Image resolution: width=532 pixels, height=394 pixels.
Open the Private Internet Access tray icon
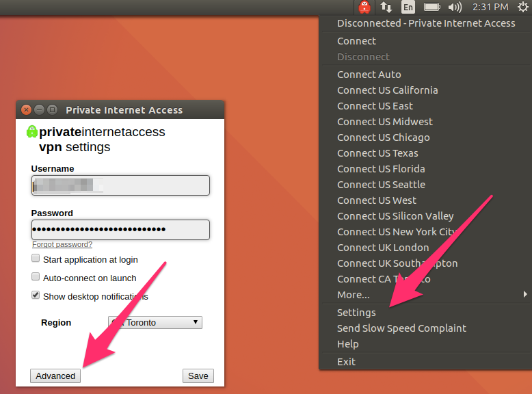[364, 7]
